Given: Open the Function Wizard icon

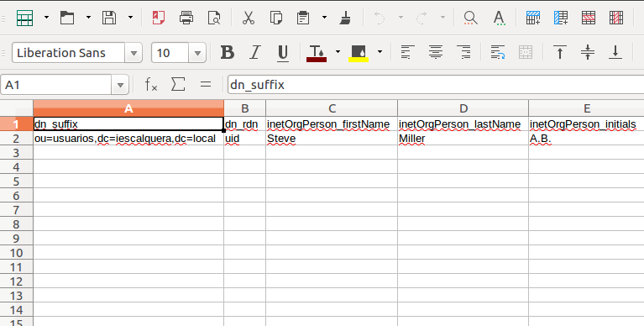Looking at the screenshot, I should (x=151, y=85).
